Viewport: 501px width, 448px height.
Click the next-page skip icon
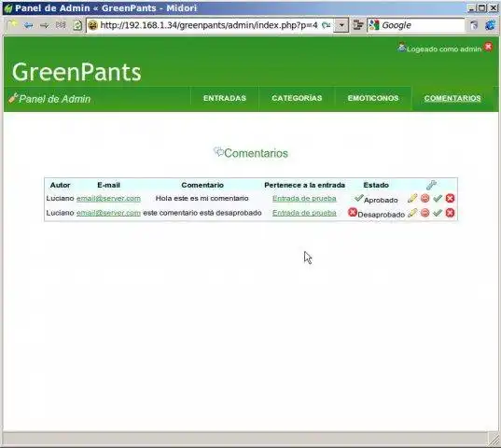tap(61, 25)
